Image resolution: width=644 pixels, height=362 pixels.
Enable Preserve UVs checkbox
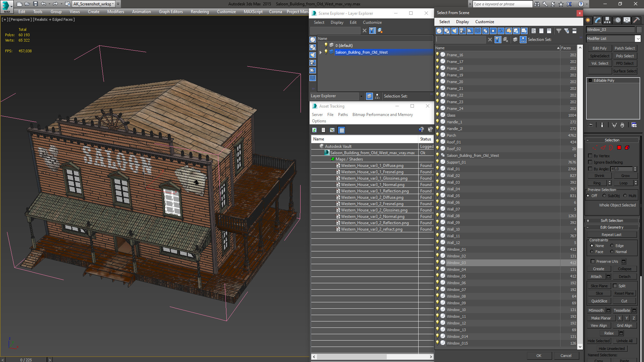pyautogui.click(x=593, y=261)
